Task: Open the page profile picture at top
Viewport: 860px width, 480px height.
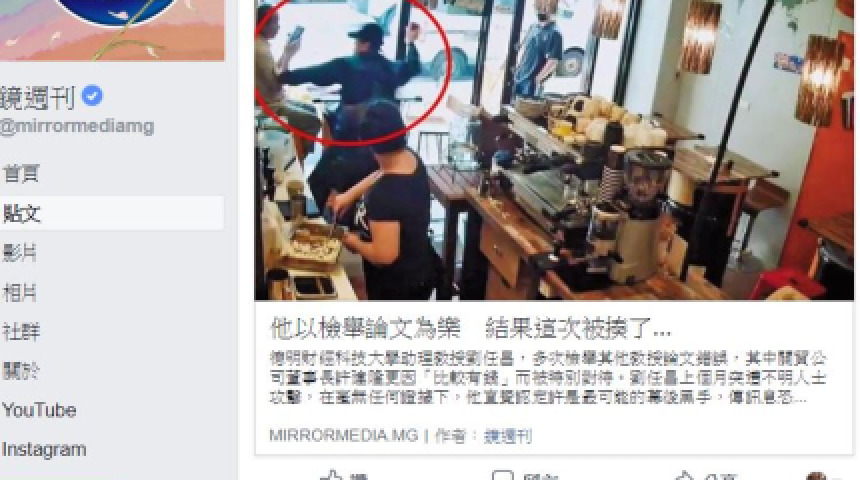Action: coord(117,12)
